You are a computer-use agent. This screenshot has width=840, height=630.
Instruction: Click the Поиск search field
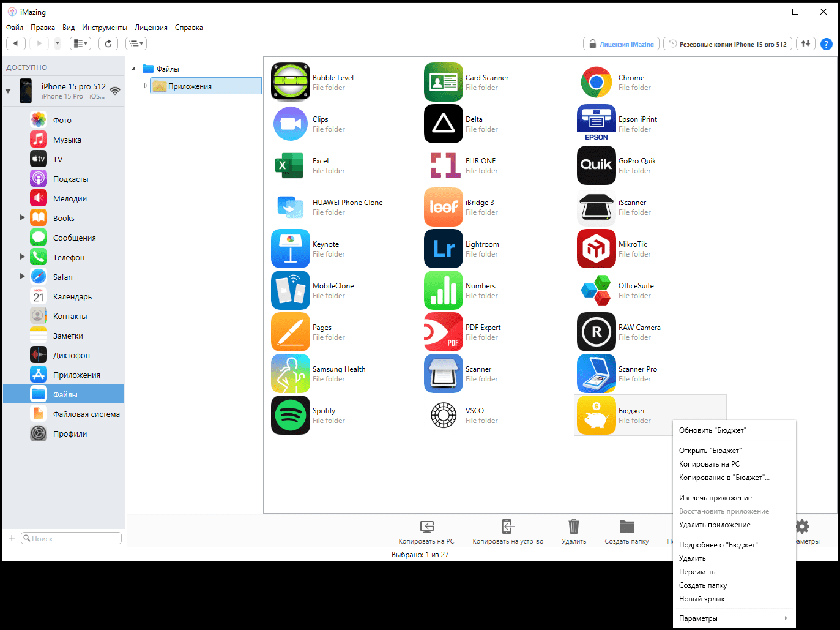[x=72, y=538]
